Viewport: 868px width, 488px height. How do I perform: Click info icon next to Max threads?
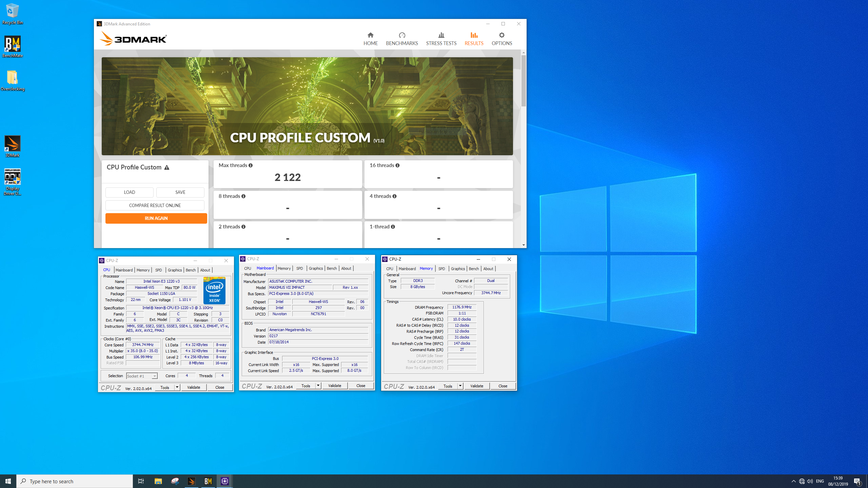[251, 165]
